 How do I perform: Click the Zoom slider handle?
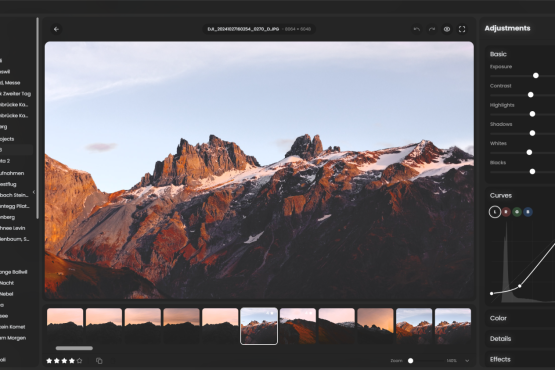coord(411,361)
